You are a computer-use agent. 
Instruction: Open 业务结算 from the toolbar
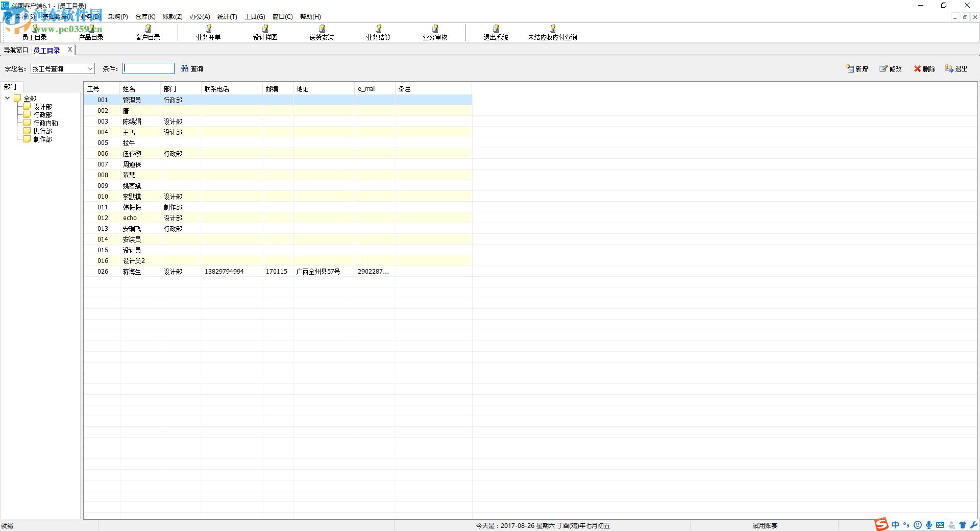pos(378,33)
